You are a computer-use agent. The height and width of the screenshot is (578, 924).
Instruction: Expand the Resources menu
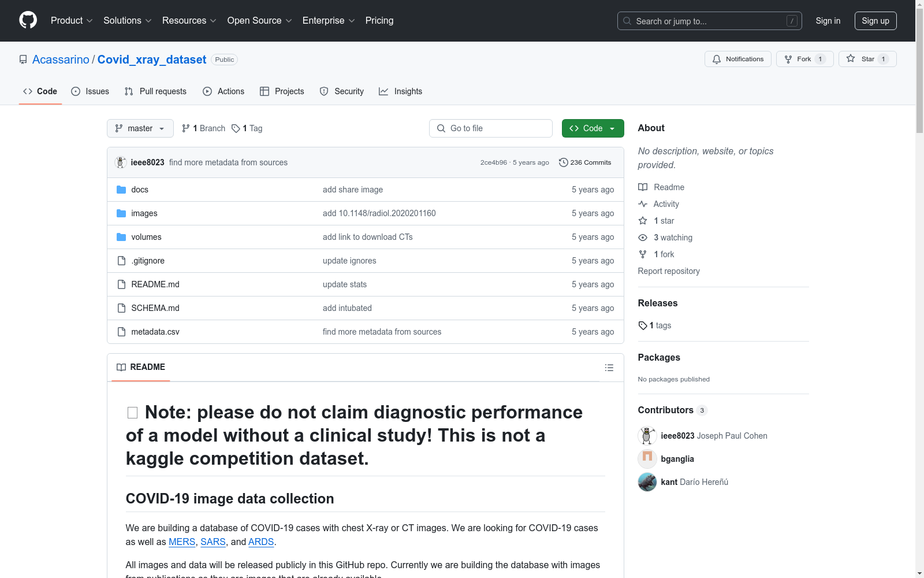(x=189, y=21)
